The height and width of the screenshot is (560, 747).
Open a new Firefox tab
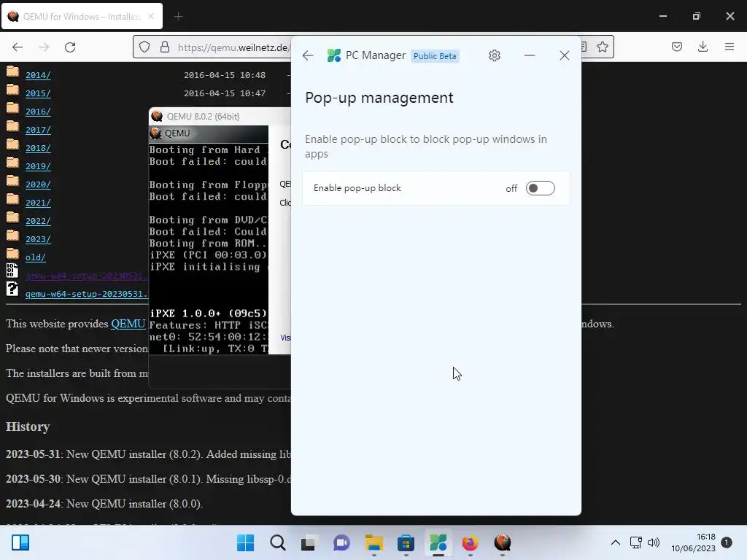click(178, 17)
